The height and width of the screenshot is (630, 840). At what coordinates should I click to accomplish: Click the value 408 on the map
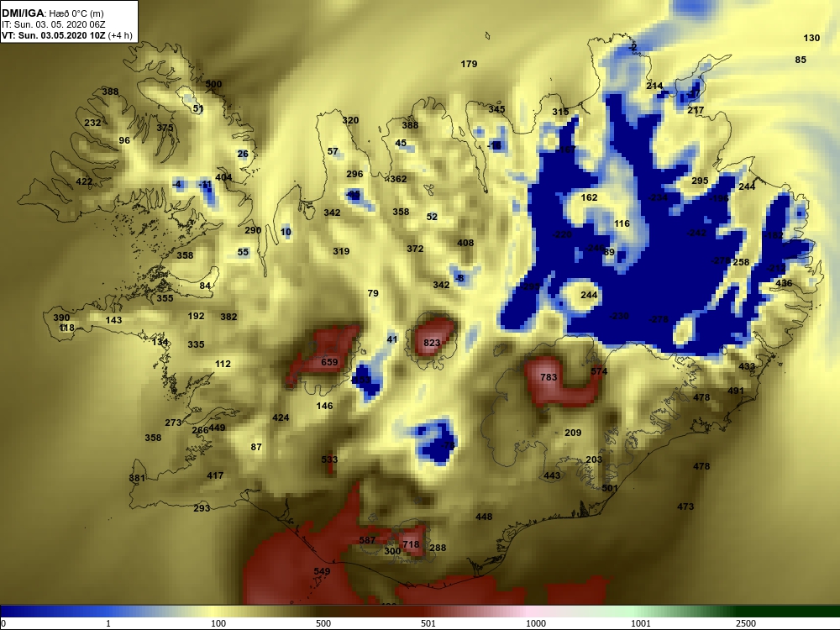pos(465,243)
